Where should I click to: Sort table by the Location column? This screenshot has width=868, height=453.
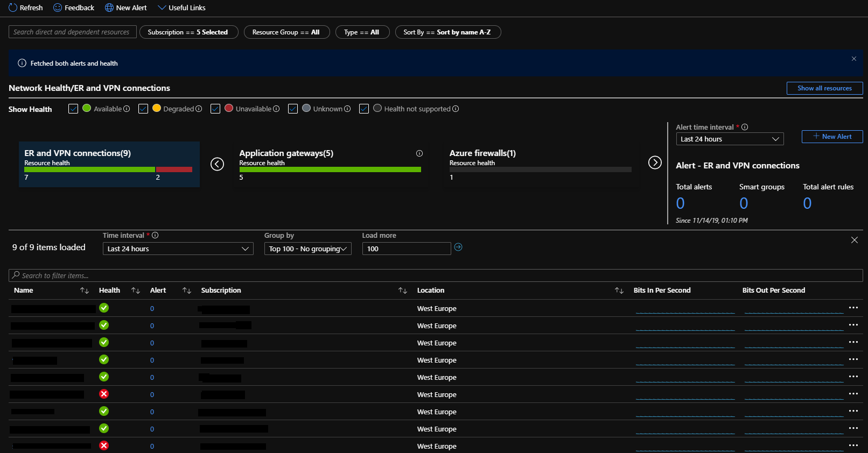[x=619, y=291]
